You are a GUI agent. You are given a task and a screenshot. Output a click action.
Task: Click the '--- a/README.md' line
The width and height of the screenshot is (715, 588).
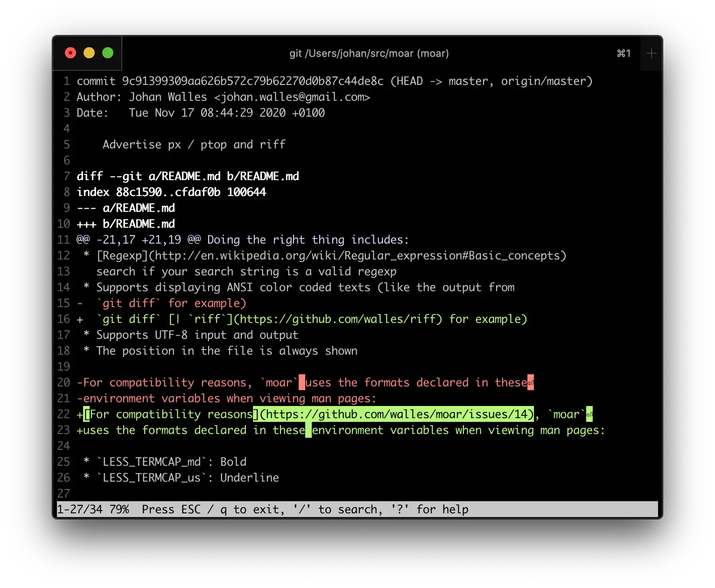[x=126, y=208]
